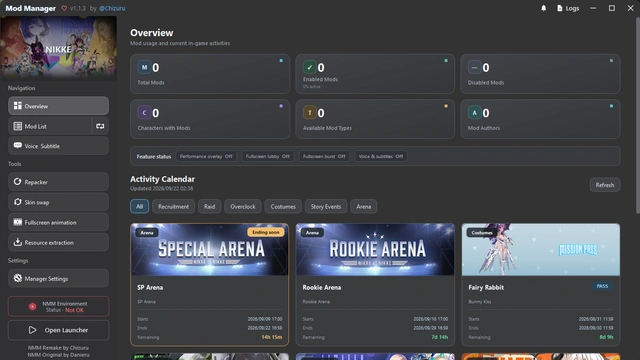Click the Manager Settings gear icon

(18, 278)
